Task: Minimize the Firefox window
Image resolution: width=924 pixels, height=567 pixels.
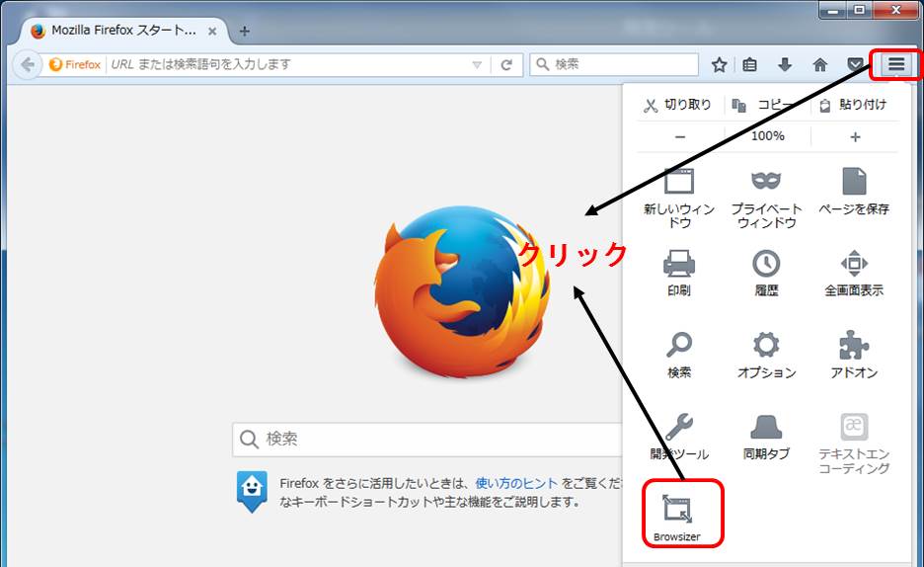Action: (x=833, y=10)
